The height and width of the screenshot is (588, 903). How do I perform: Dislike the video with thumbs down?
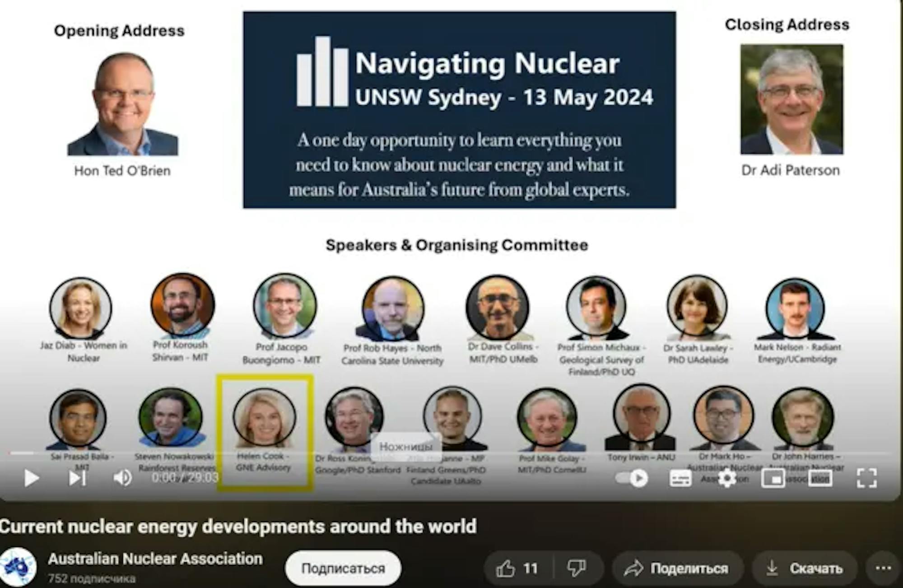coord(577,568)
